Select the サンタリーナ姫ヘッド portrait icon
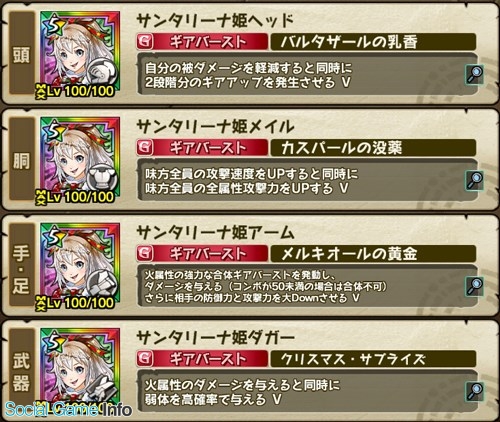The width and height of the screenshot is (500, 422). [80, 54]
